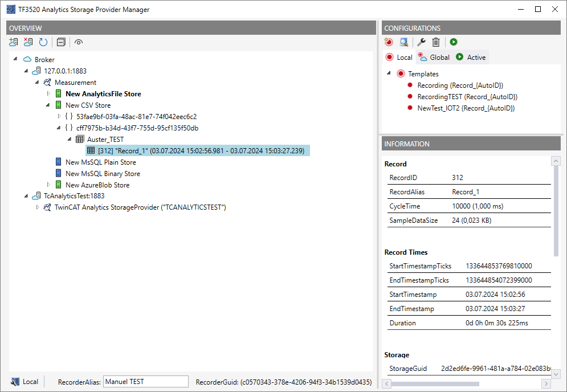
Task: Select New AnalyticsFile Store
Action: coord(103,94)
